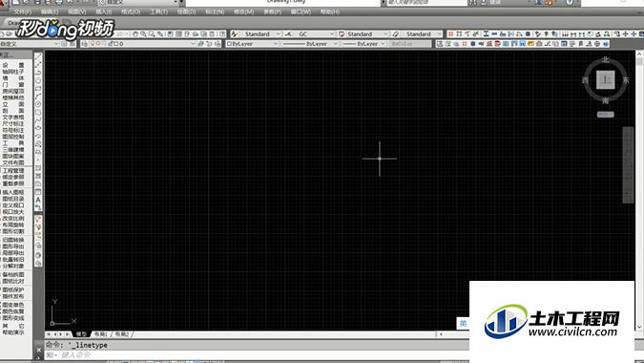Select the Line tool in draw toolbar
Screen dimensions: 644x363
(x=38, y=56)
